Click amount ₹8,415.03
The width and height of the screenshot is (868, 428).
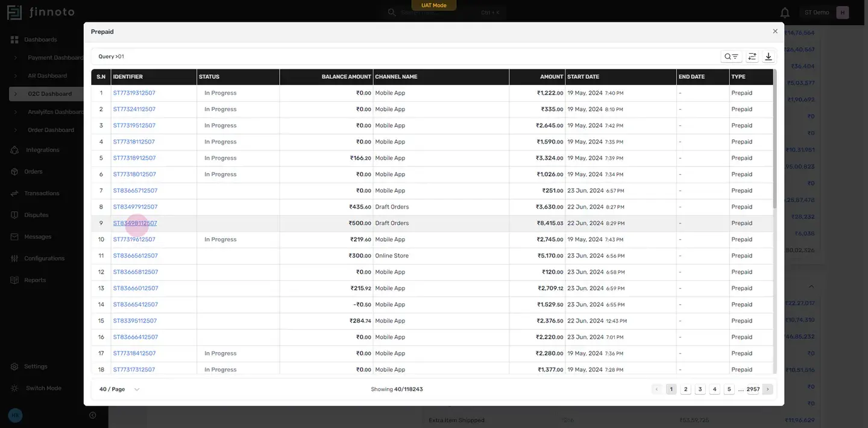(550, 224)
